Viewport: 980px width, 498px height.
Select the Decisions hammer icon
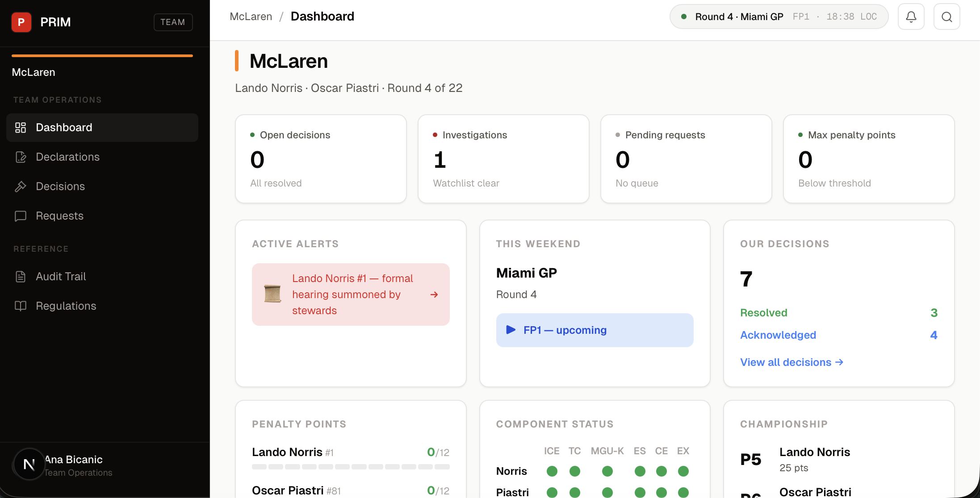(x=21, y=186)
